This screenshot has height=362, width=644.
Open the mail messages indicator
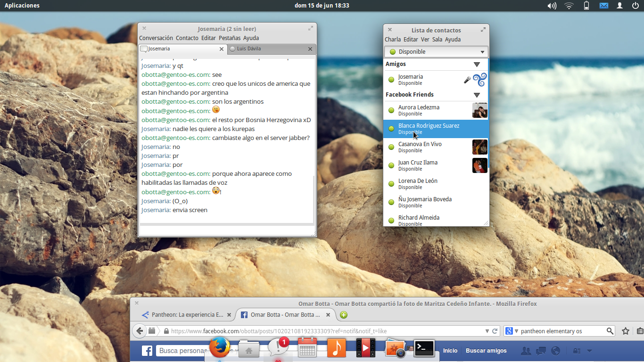click(603, 6)
